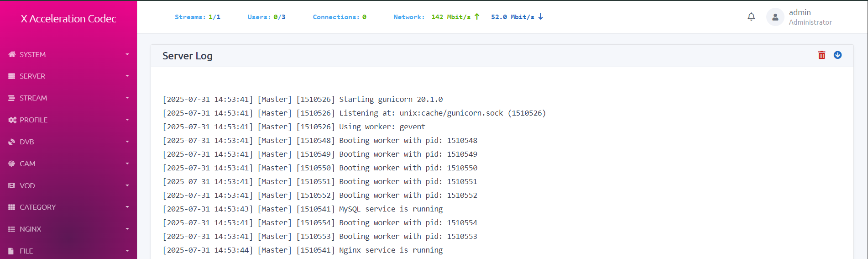
Task: Click the VOD film icon in sidebar
Action: click(x=12, y=185)
